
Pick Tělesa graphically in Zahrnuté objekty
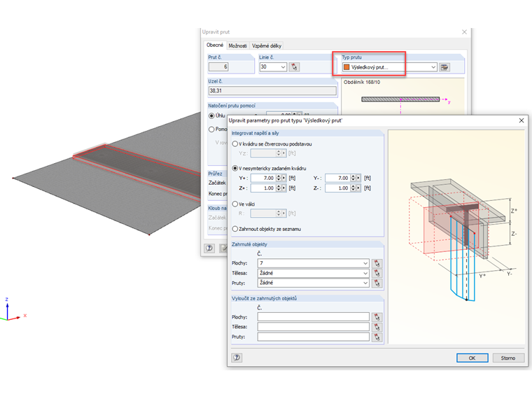click(x=377, y=273)
